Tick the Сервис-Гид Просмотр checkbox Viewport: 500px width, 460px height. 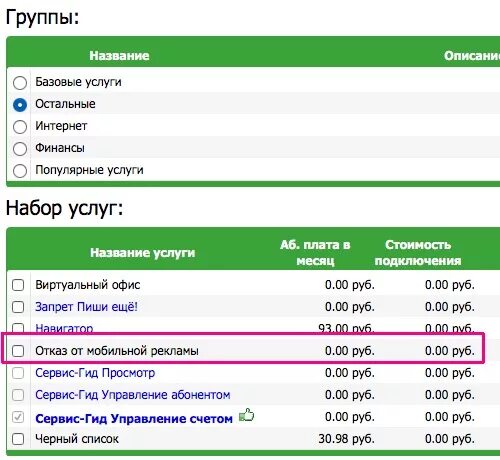point(18,373)
